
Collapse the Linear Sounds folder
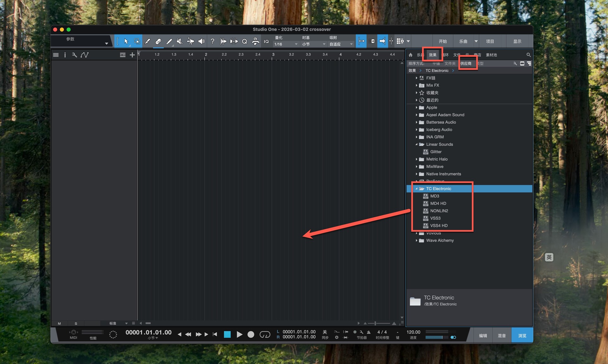click(x=416, y=145)
